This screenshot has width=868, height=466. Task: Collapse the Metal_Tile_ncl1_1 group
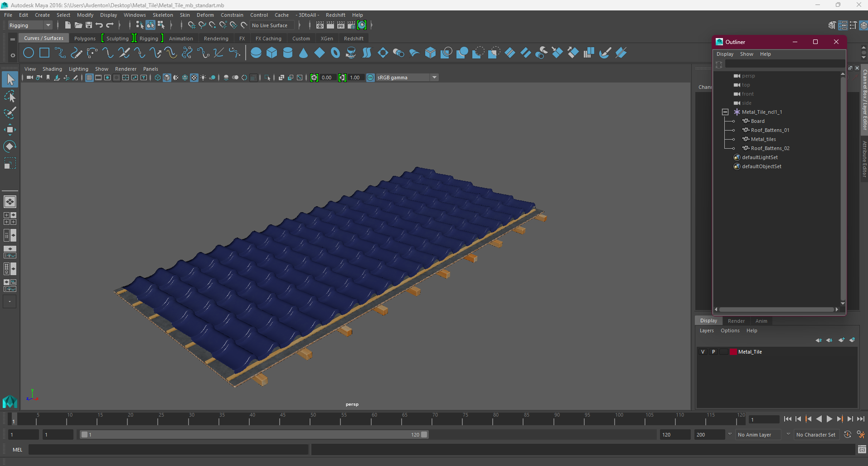click(725, 112)
